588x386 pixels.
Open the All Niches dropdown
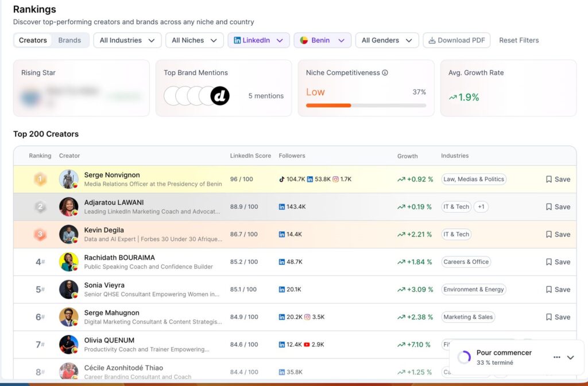[194, 40]
